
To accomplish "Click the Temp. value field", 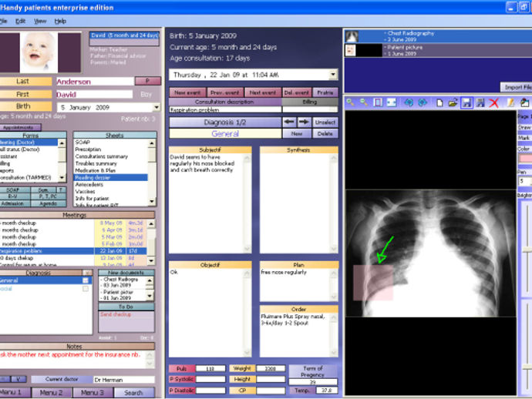I will 326,391.
